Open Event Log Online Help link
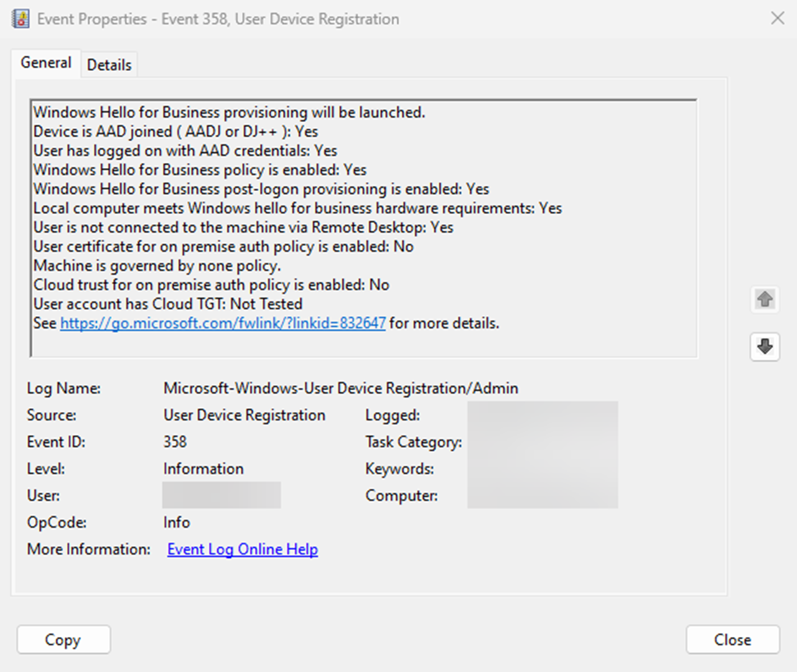This screenshot has height=672, width=797. click(243, 549)
